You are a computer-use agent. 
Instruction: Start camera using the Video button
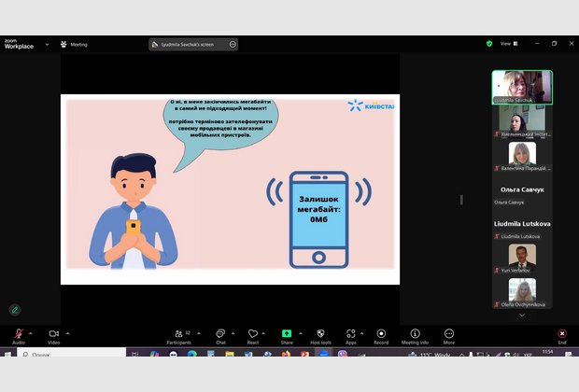[x=53, y=334]
